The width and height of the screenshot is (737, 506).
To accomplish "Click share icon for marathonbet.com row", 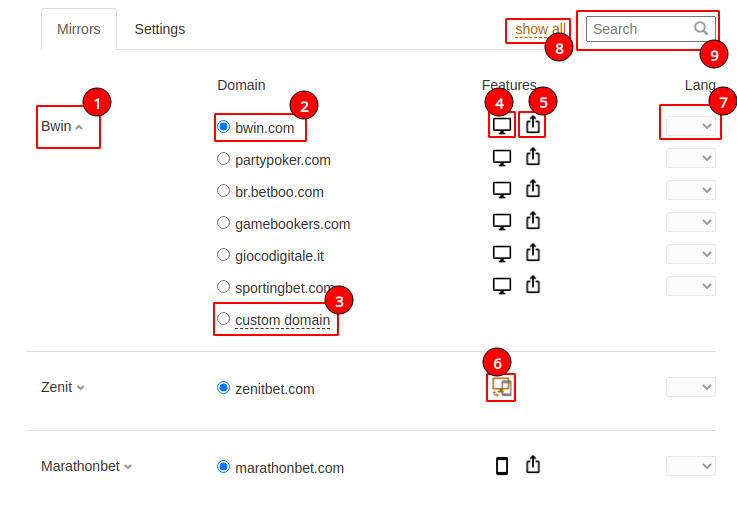I will pos(533,465).
